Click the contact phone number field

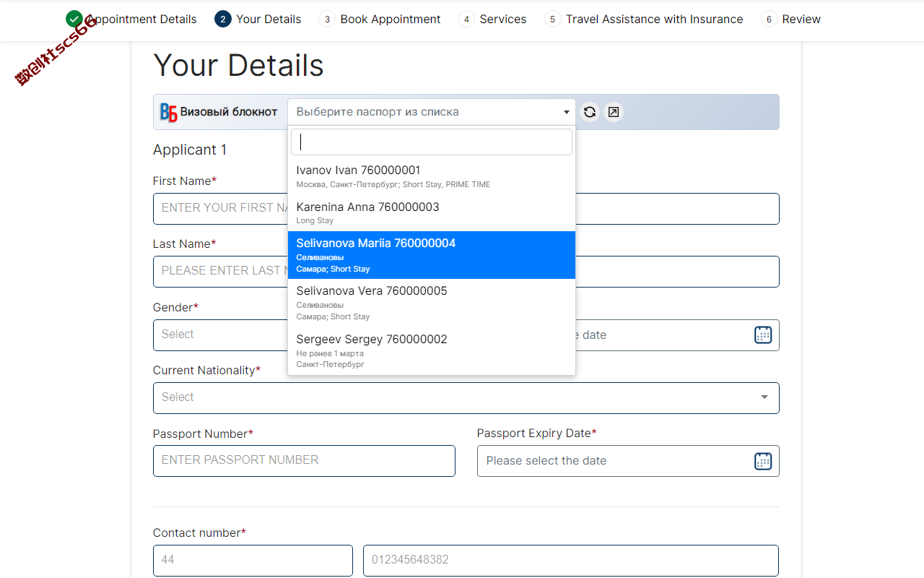(x=571, y=560)
